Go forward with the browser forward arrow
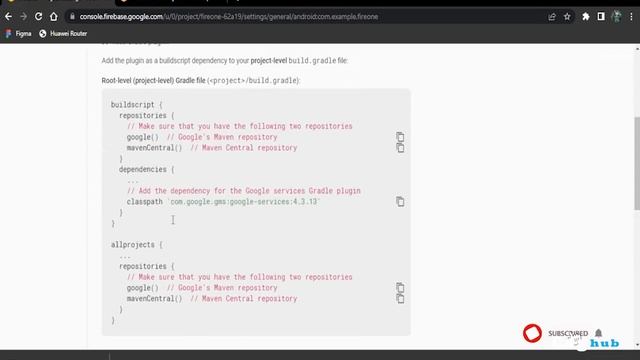640x360 pixels. pos(23,17)
